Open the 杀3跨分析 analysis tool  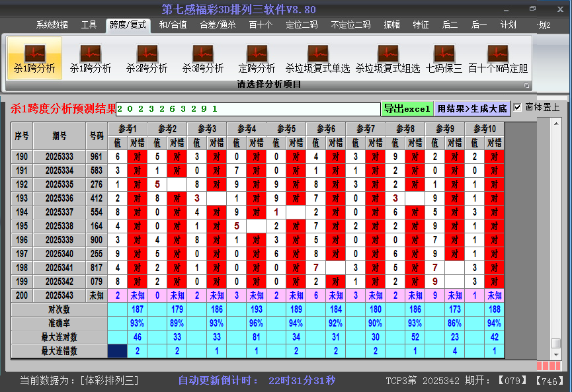pos(203,58)
